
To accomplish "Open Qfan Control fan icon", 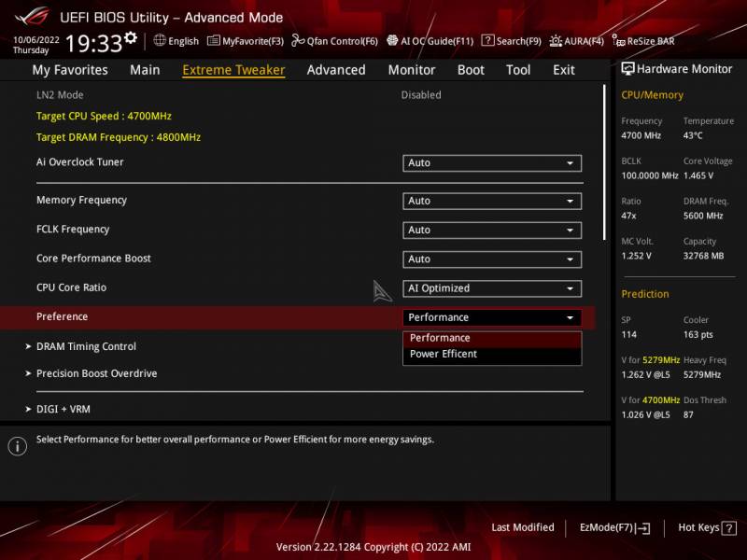I will pos(298,40).
